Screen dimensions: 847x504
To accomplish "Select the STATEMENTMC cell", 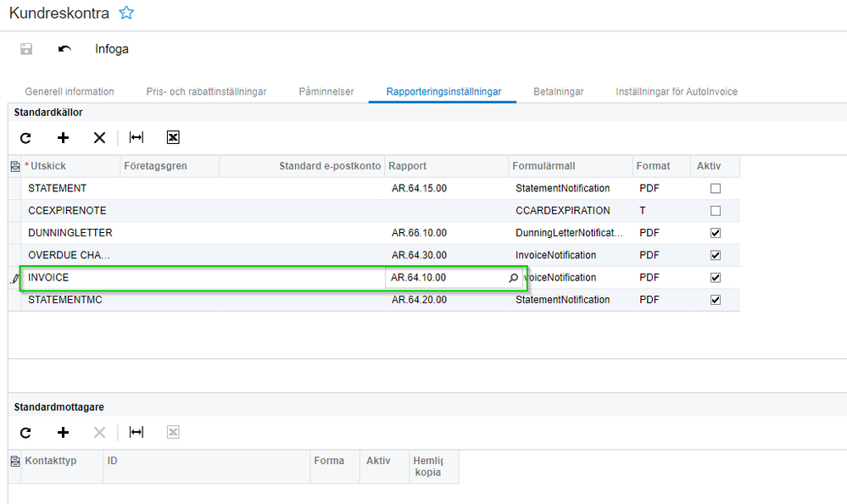I will click(x=70, y=300).
